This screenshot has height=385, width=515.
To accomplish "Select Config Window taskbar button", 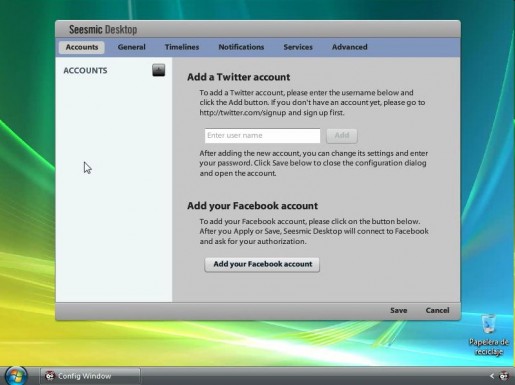I will click(90, 376).
